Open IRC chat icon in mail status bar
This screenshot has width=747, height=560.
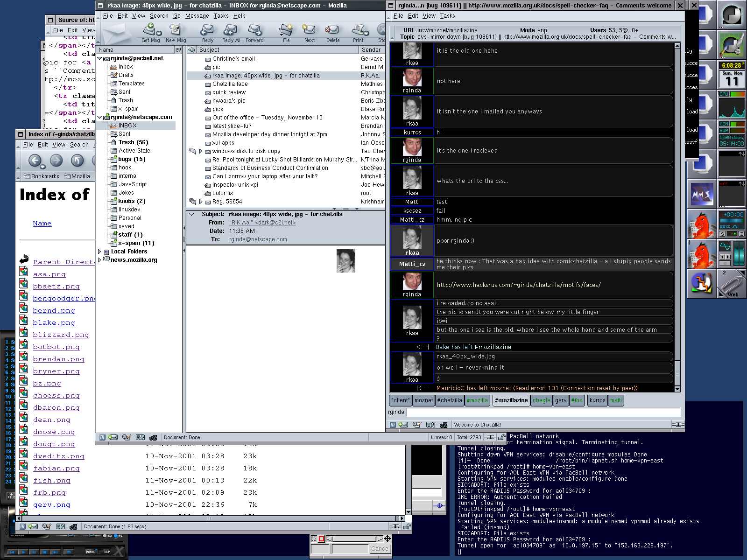[x=153, y=437]
